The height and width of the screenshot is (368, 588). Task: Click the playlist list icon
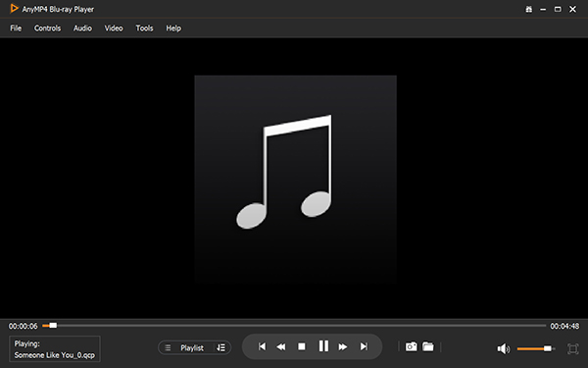click(x=168, y=347)
